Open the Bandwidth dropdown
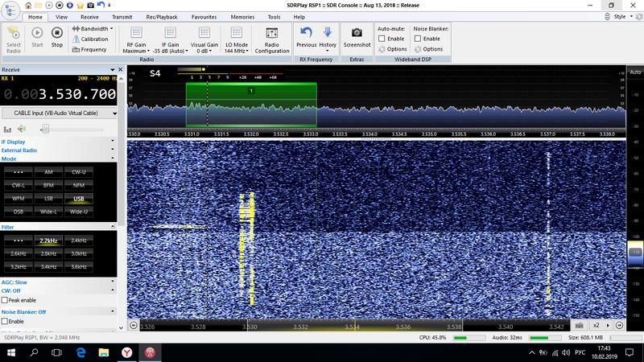This screenshot has height=362, width=644. coord(92,29)
